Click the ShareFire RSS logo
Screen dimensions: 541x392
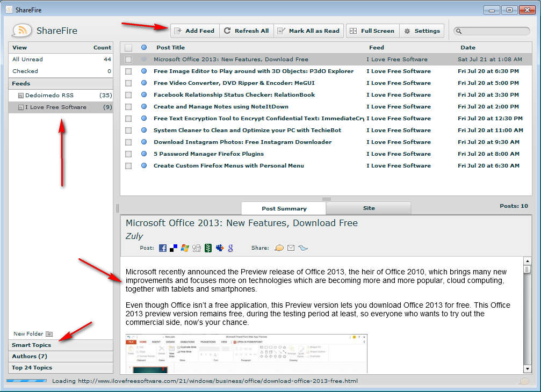tap(22, 31)
